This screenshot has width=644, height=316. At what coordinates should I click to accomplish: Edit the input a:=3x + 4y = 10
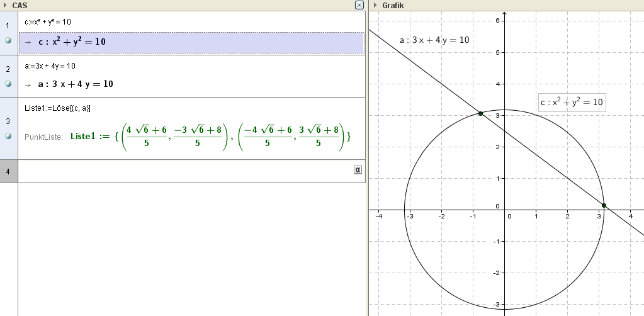[x=50, y=65]
